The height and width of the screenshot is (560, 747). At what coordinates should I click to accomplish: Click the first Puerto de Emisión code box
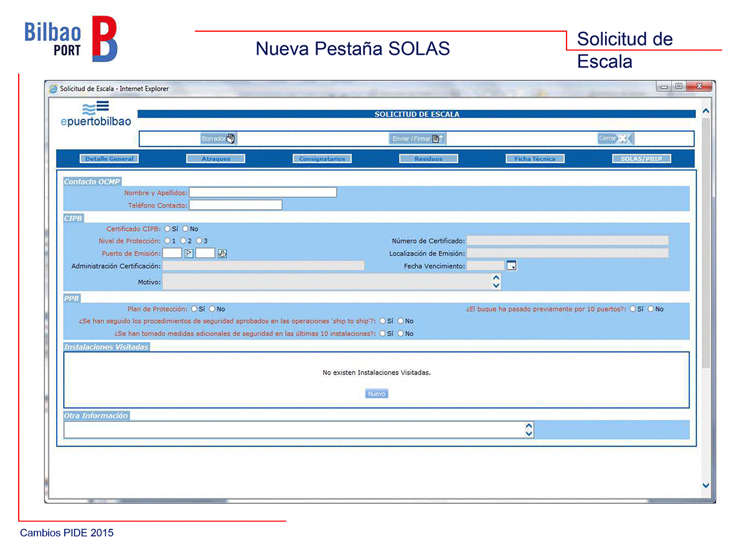point(172,253)
